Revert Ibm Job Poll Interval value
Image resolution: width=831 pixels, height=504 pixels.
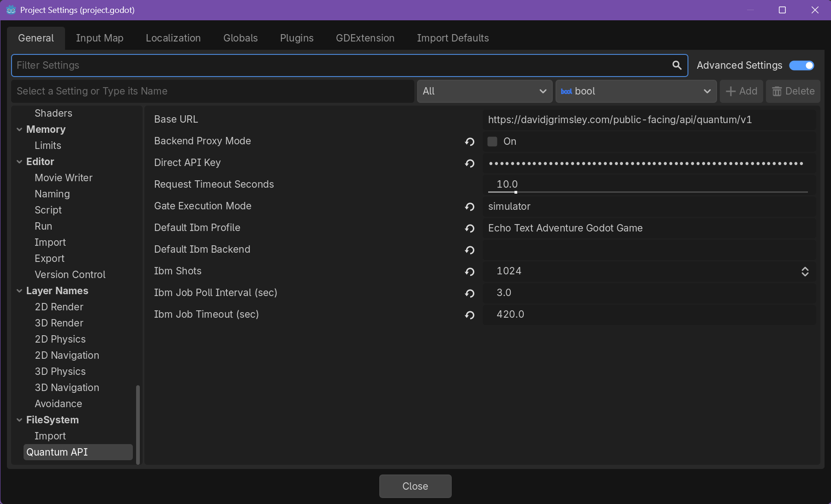(470, 293)
